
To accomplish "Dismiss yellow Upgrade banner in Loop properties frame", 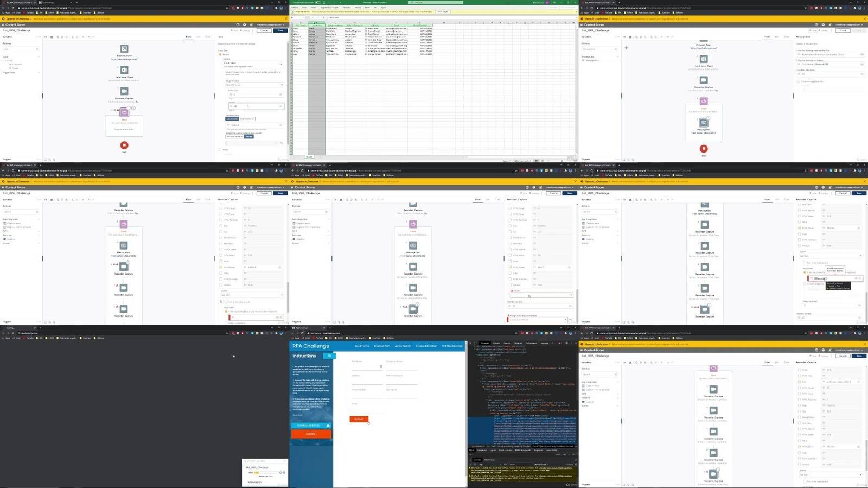I will (x=286, y=18).
